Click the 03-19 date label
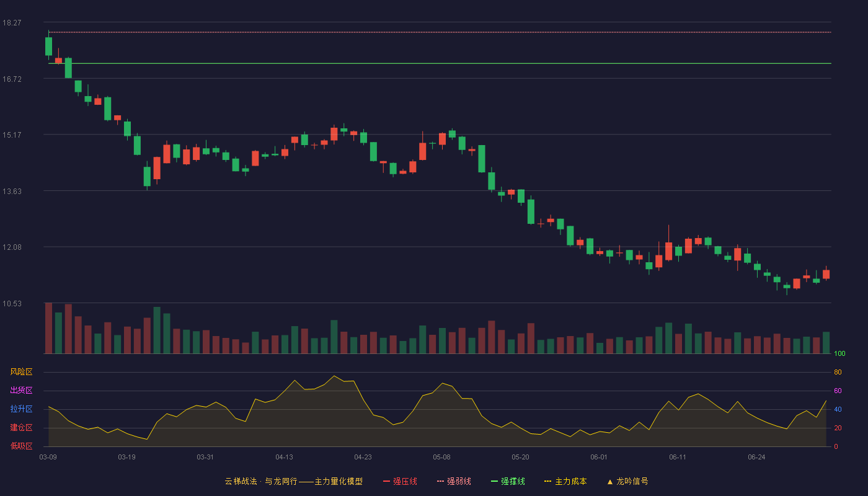This screenshot has height=496, width=868. (x=126, y=457)
